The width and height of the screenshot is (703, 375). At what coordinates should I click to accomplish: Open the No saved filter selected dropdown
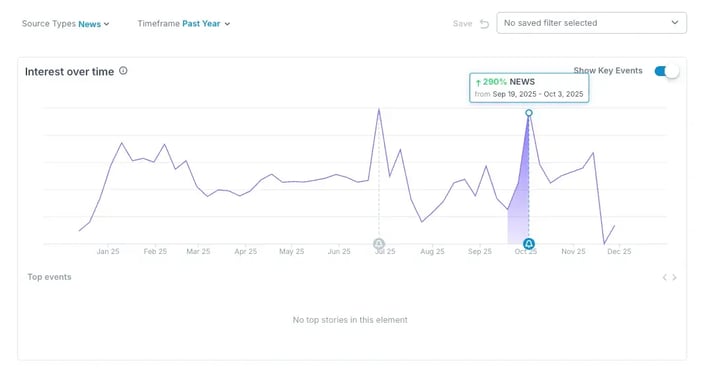tap(591, 23)
